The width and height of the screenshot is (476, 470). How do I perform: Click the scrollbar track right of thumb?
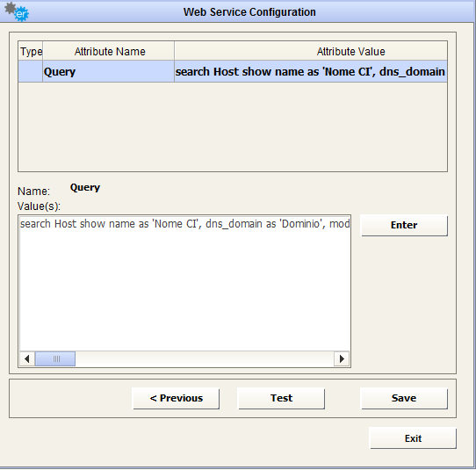(205, 359)
